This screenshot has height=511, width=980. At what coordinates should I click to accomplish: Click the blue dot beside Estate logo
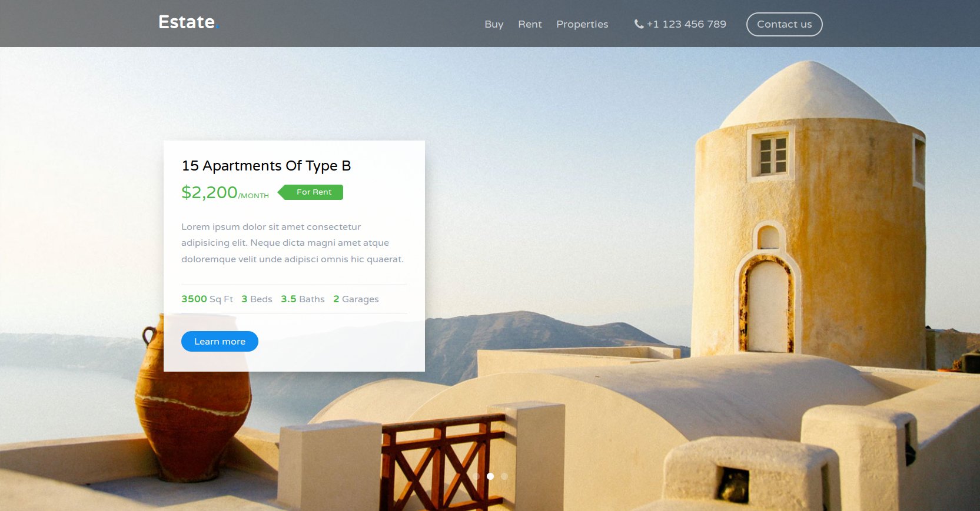tap(217, 27)
